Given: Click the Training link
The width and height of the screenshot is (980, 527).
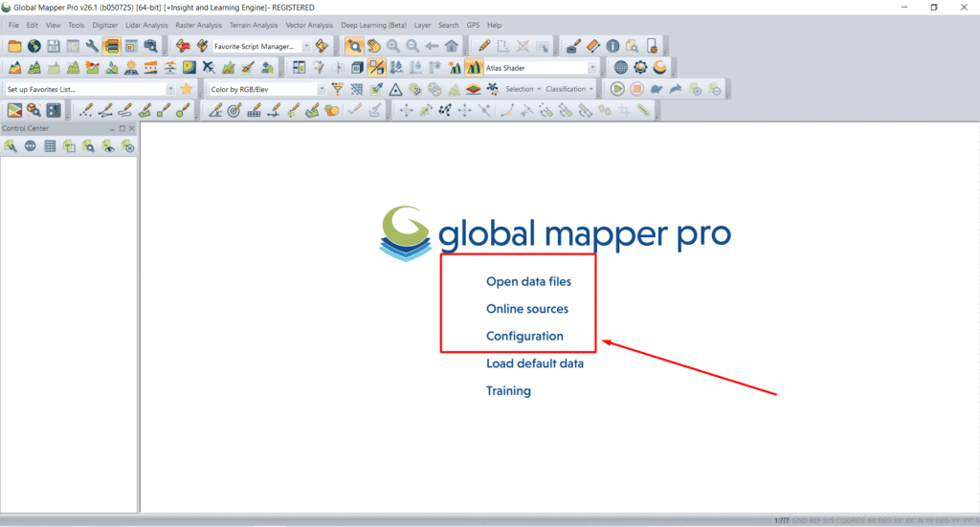Looking at the screenshot, I should [509, 391].
